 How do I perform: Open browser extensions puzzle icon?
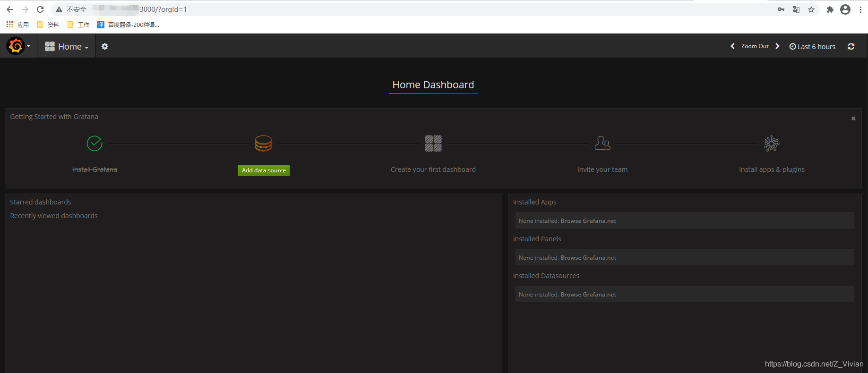[830, 9]
